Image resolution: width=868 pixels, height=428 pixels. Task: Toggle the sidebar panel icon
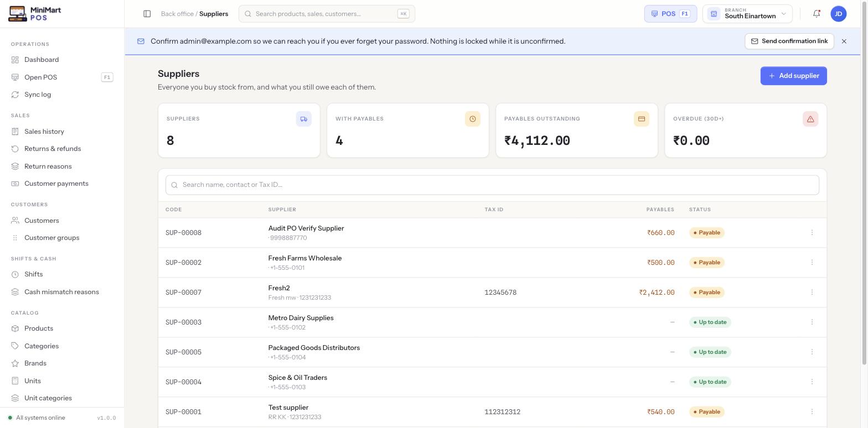point(147,14)
